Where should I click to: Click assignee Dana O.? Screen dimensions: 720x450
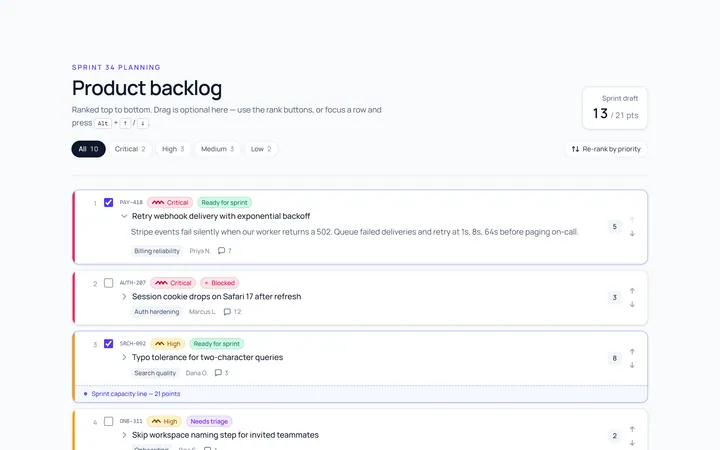tap(197, 373)
